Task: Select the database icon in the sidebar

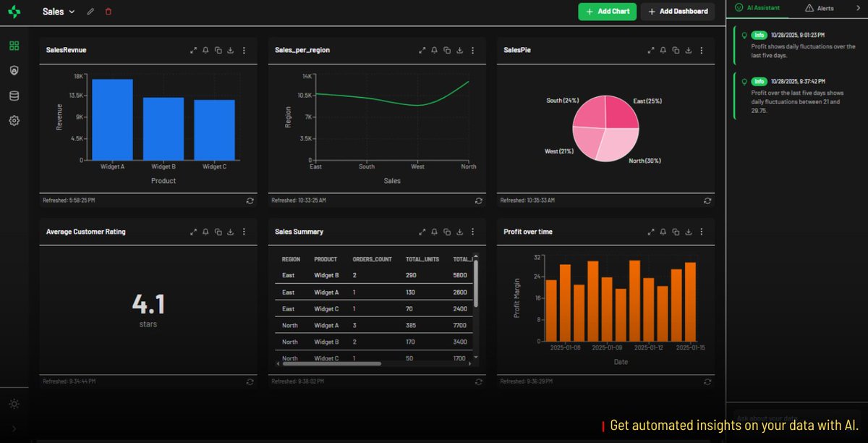Action: pyautogui.click(x=14, y=95)
